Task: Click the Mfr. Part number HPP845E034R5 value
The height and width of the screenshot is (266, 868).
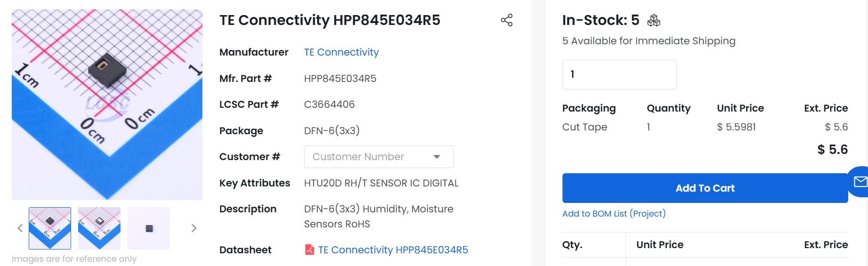Action: coord(340,79)
